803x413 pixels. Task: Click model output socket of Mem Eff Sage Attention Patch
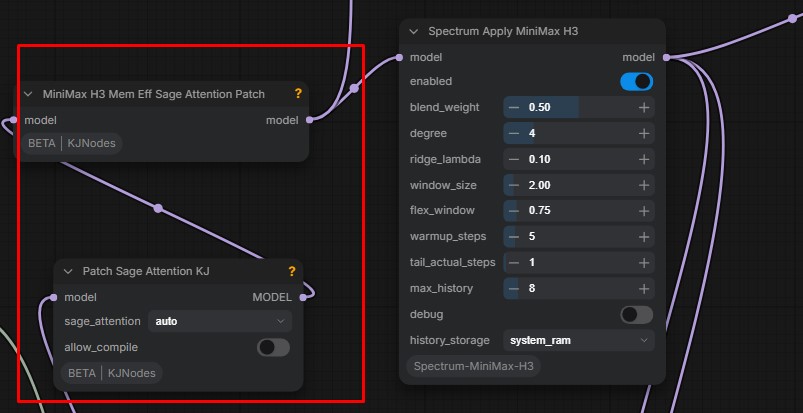[x=309, y=120]
